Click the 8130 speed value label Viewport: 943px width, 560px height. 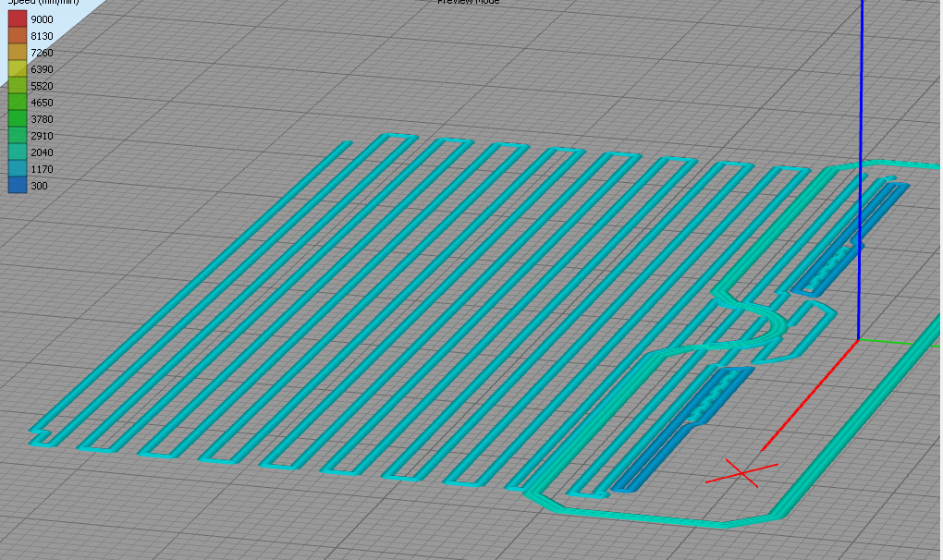pyautogui.click(x=43, y=36)
